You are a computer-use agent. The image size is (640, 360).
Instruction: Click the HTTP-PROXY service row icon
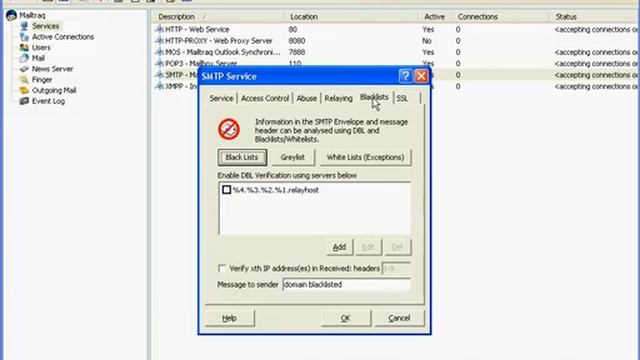160,41
